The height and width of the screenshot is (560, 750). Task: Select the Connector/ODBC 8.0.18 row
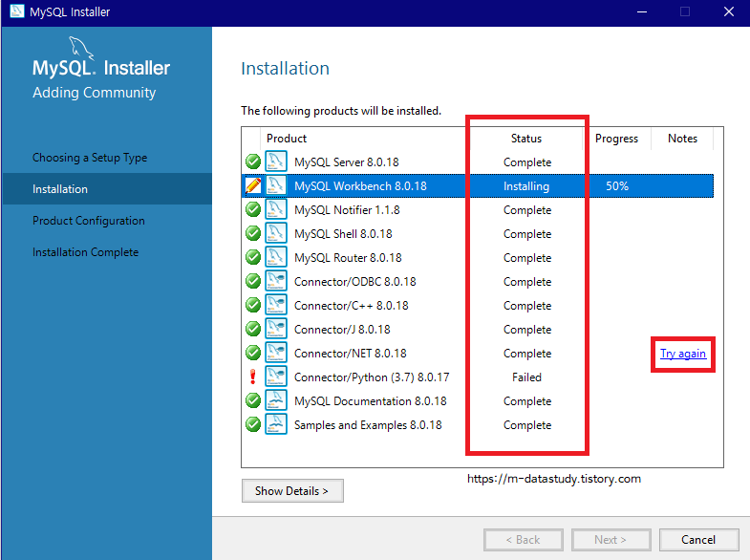[x=478, y=282]
